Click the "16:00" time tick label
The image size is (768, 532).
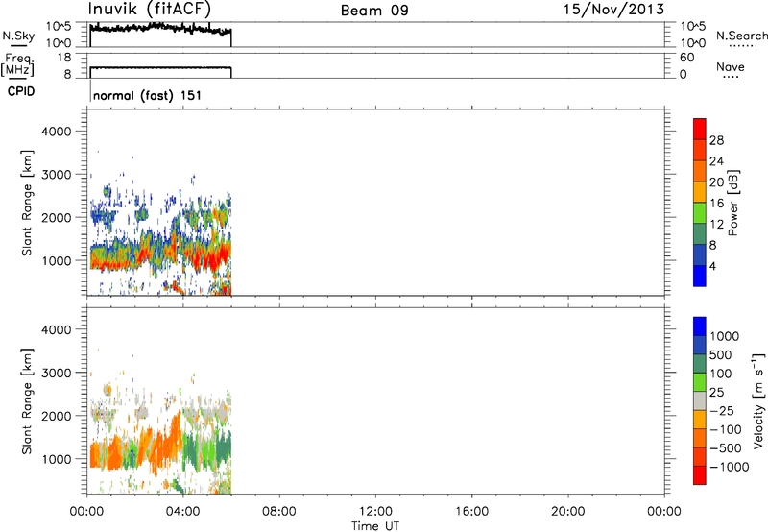coord(471,512)
